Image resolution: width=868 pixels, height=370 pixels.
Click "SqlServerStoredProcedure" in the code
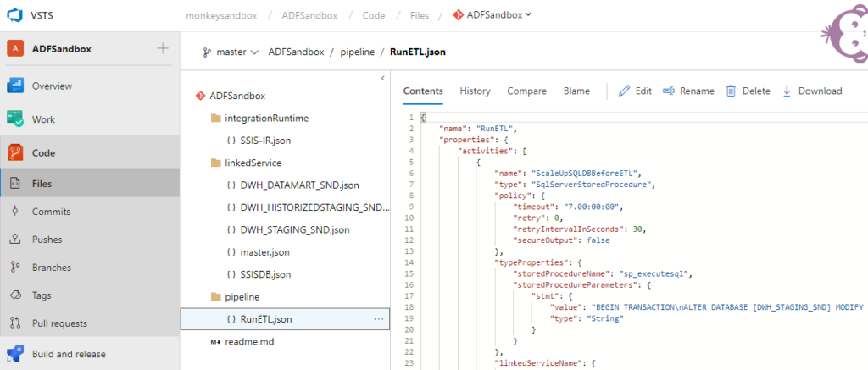pos(593,185)
